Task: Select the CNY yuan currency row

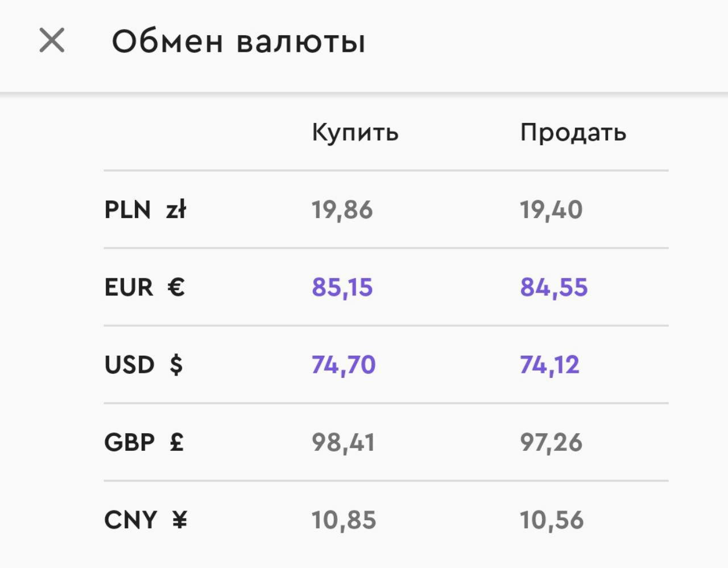Action: 386,520
